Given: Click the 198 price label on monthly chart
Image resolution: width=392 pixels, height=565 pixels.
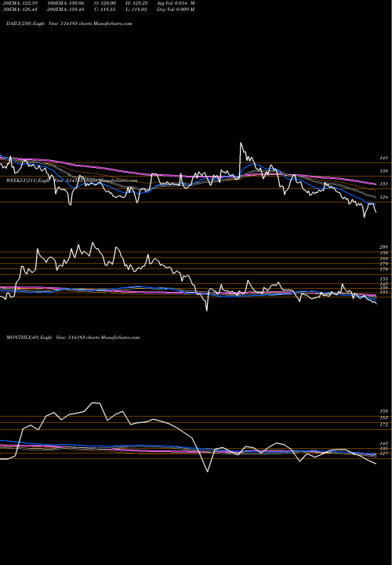Looking at the screenshot, I should [383, 411].
